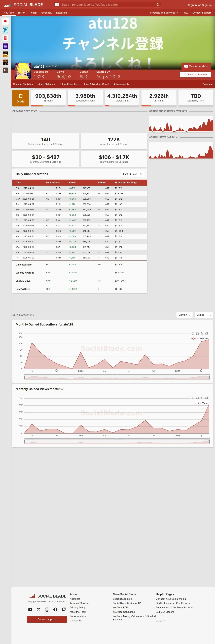Toggle Subscribers legend series on chart
This screenshot has height=644, width=215.
[200, 339]
